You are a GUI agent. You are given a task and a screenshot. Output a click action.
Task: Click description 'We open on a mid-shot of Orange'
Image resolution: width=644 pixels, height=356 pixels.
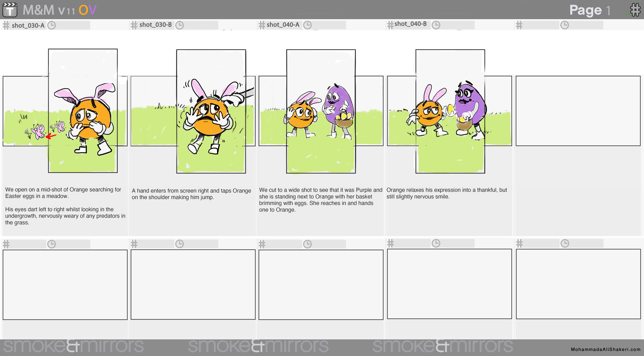63,193
